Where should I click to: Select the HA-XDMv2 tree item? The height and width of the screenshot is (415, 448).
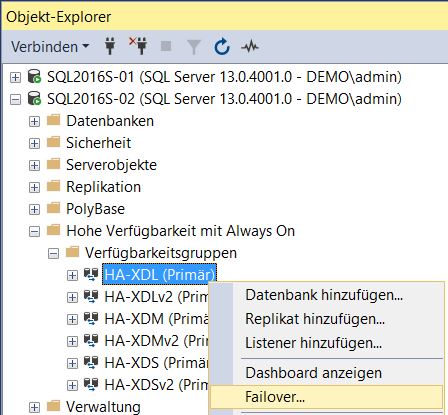coord(156,341)
